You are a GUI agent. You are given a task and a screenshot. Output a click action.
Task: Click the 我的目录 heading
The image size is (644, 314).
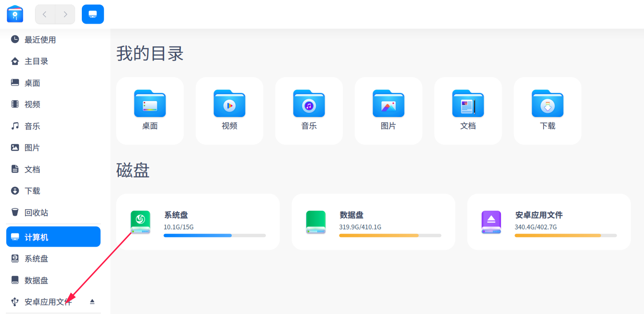(150, 53)
